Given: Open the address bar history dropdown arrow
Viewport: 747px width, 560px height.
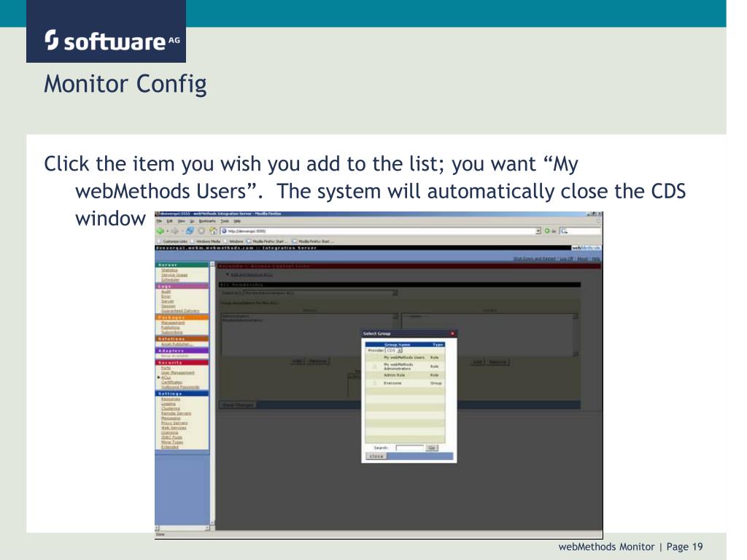Looking at the screenshot, I should (538, 231).
